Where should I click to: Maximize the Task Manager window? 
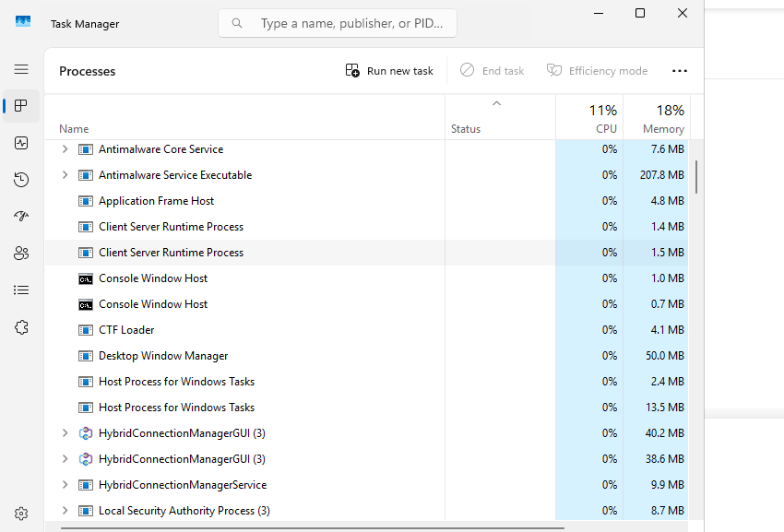640,13
